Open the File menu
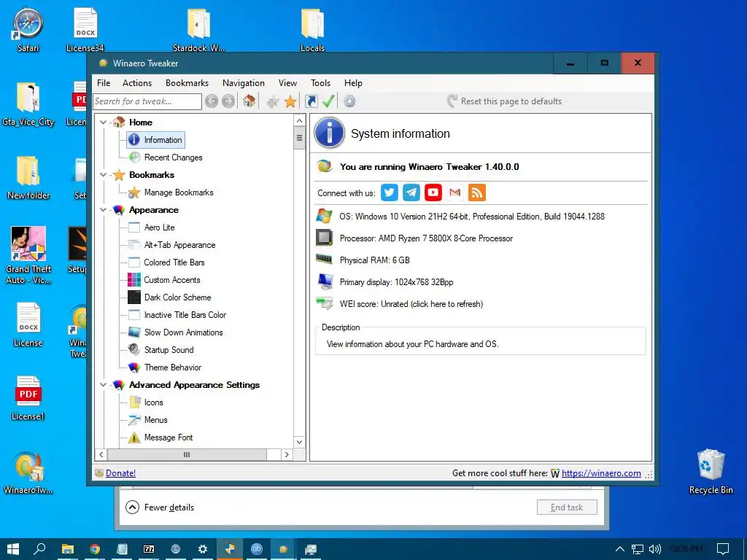The image size is (747, 560). 104,83
